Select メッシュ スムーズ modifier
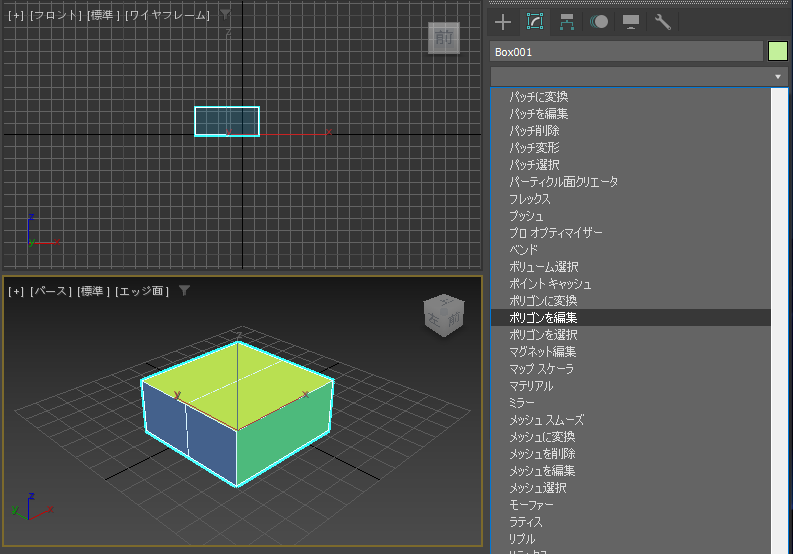 [631, 419]
